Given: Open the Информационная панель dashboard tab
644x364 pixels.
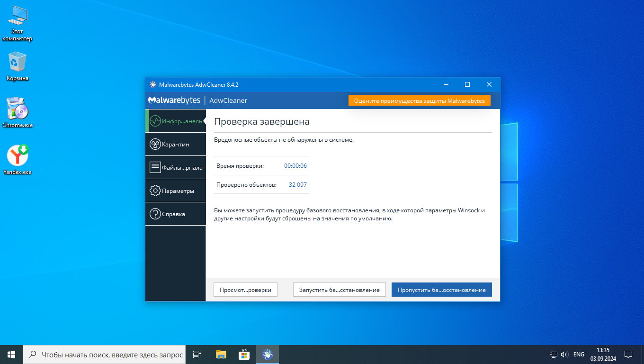Looking at the screenshot, I should pos(176,121).
